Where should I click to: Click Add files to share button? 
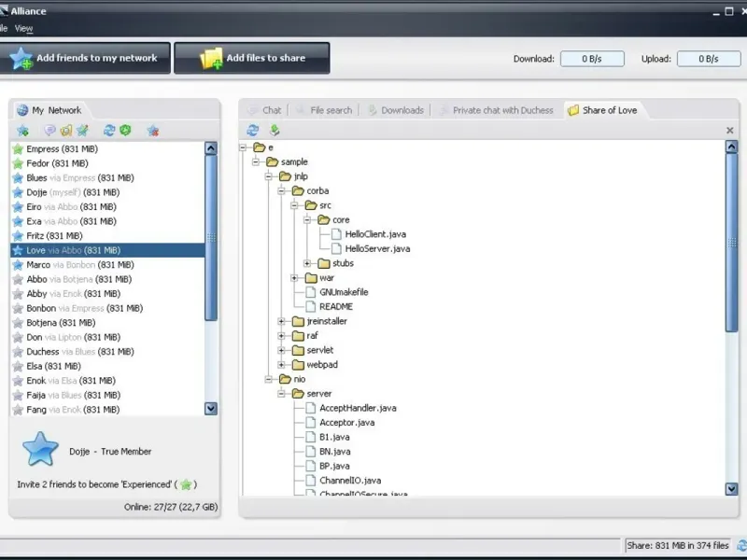[251, 58]
